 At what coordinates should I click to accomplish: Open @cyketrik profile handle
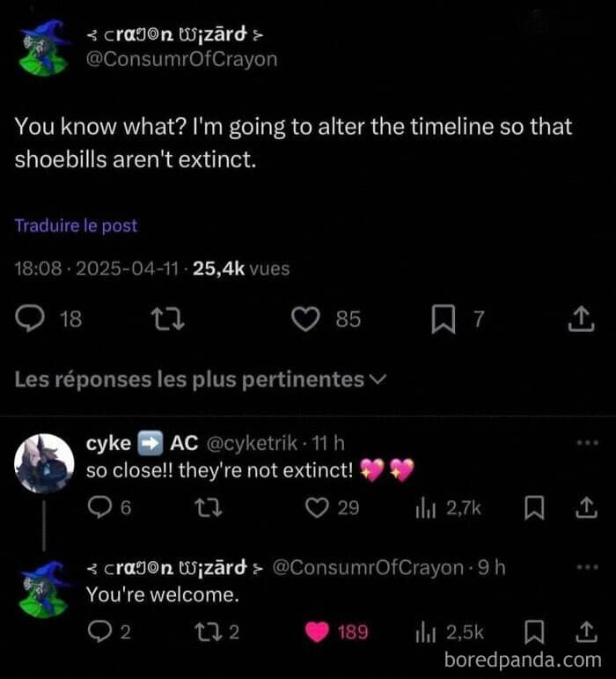tap(253, 443)
